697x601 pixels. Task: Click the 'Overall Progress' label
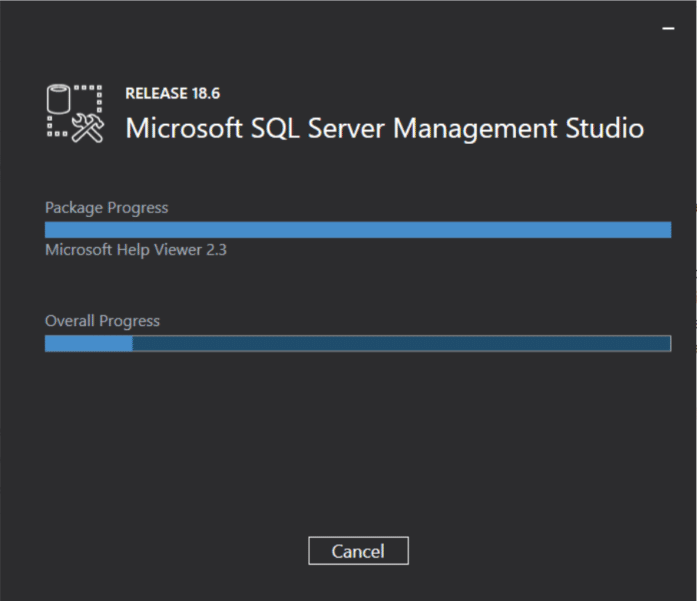pyautogui.click(x=102, y=321)
